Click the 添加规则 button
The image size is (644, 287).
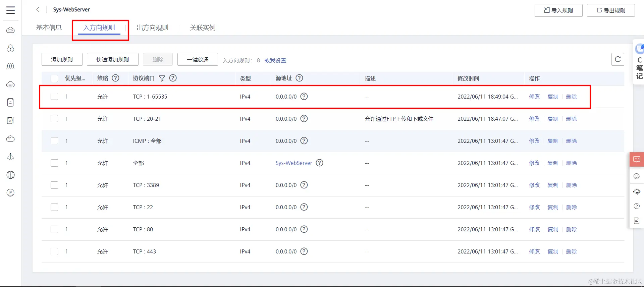coord(62,59)
